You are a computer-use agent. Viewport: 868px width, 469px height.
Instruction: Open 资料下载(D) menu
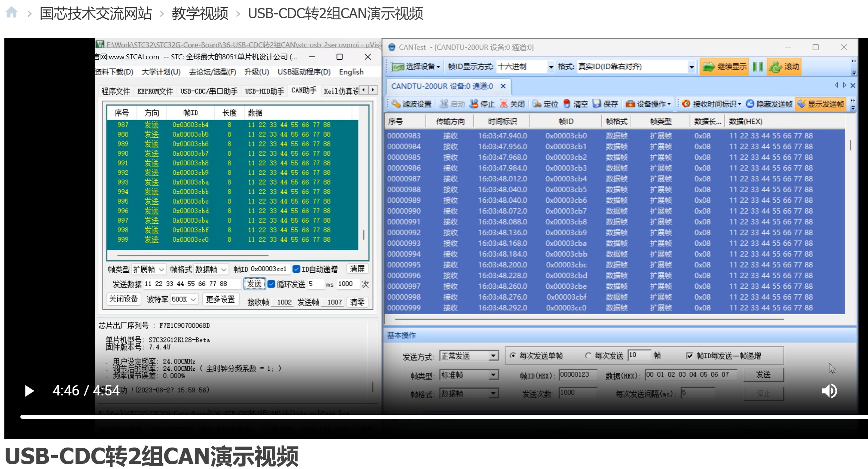[x=114, y=72]
